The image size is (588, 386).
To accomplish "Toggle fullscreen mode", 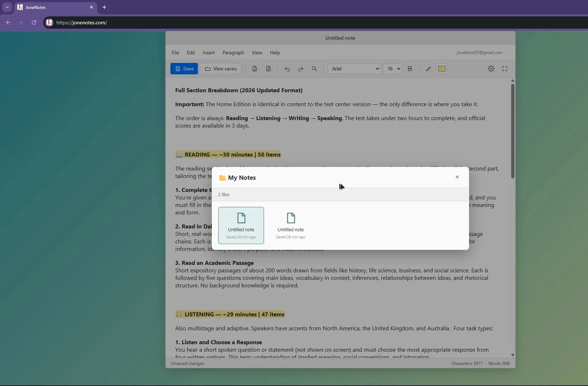I will (x=505, y=69).
